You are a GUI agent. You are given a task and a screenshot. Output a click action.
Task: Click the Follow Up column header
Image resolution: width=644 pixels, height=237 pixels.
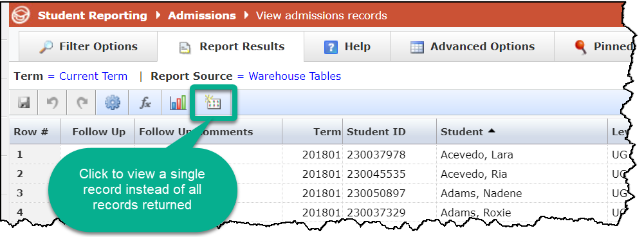tap(98, 131)
